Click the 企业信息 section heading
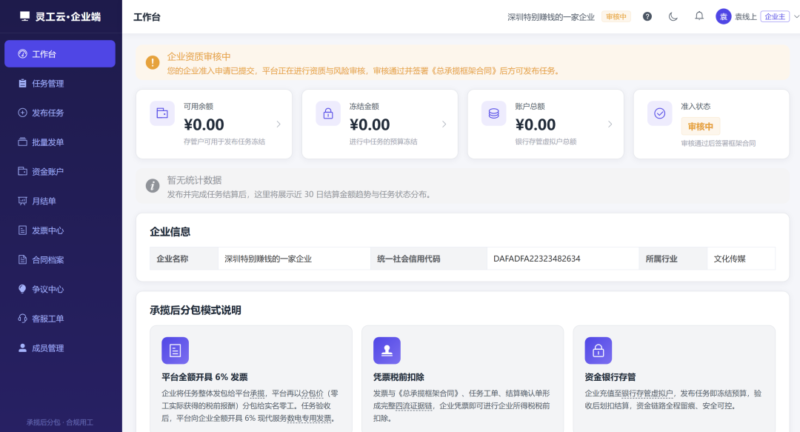800x432 pixels. tap(170, 232)
